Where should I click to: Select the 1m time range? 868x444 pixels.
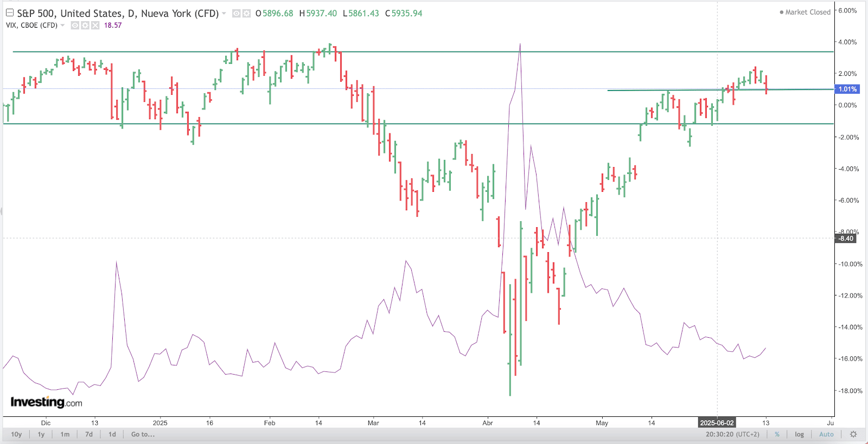pyautogui.click(x=65, y=434)
